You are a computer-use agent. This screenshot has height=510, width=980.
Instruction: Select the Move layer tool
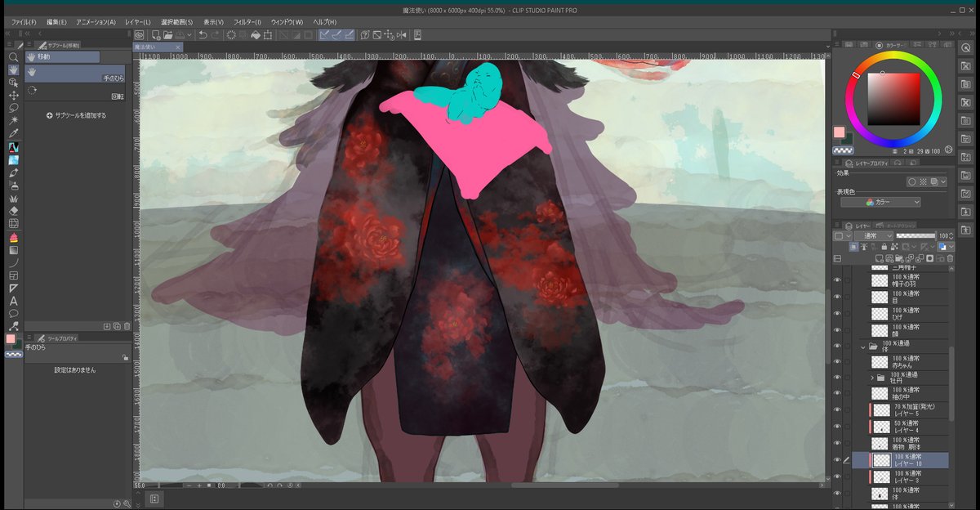pyautogui.click(x=13, y=95)
